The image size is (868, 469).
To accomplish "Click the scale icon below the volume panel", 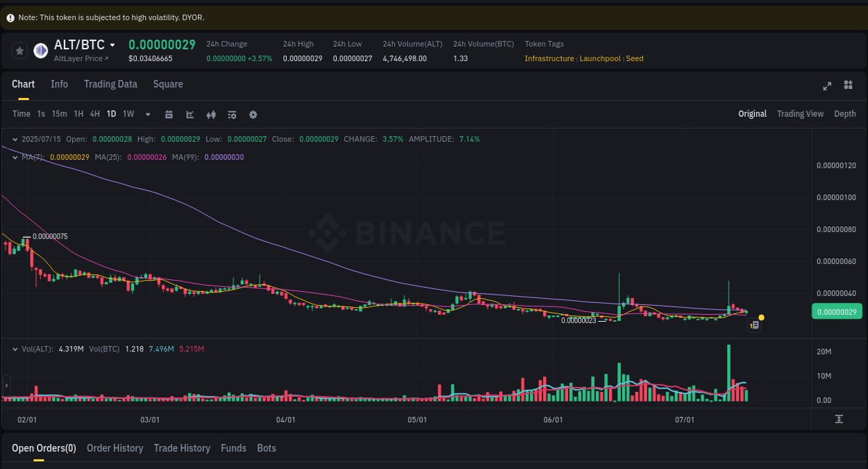I will [839, 418].
